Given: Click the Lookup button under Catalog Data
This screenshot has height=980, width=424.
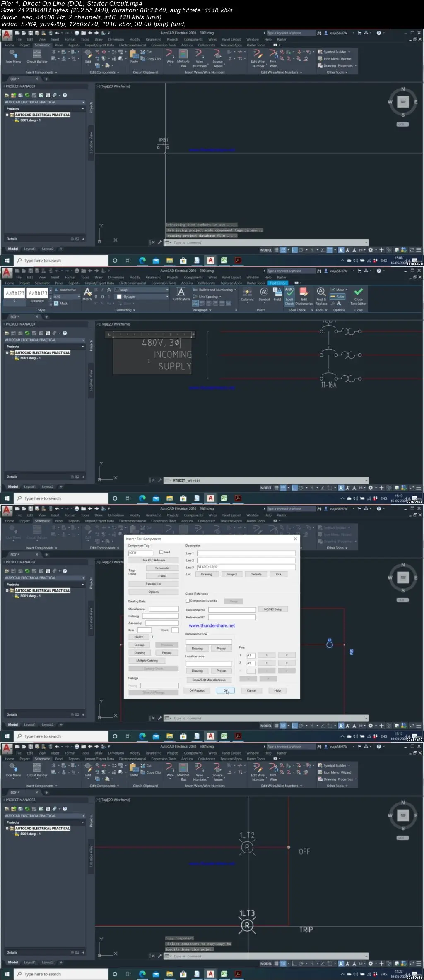Looking at the screenshot, I should pyautogui.click(x=139, y=645).
